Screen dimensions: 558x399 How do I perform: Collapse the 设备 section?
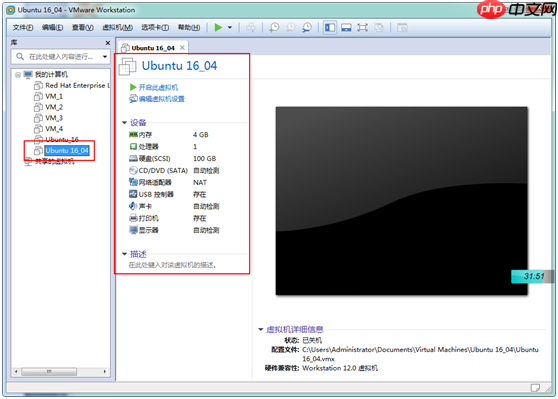point(125,123)
